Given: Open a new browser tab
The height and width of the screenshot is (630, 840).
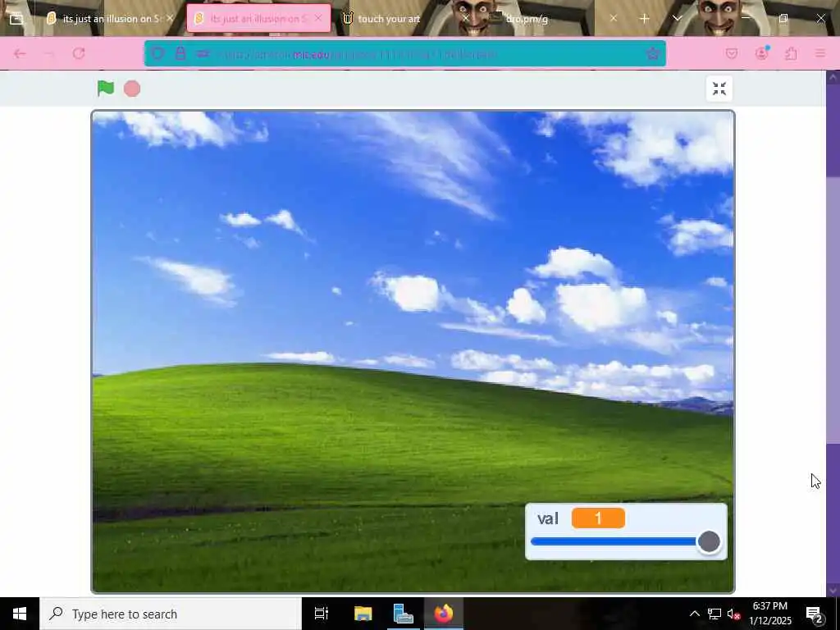Looking at the screenshot, I should coord(645,19).
